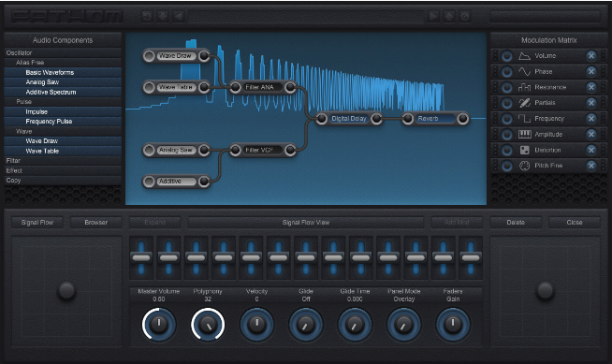Viewport: 612px width, 364px height.
Task: Pick Frequency Pulse from the list
Action: 63,122
